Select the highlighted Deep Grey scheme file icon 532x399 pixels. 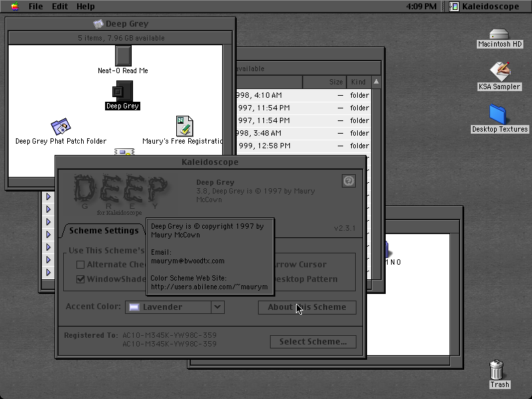[122, 90]
